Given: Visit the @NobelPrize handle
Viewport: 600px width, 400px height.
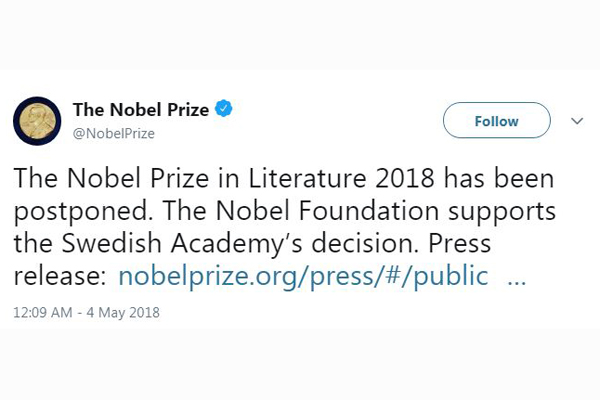Looking at the screenshot, I should [114, 134].
